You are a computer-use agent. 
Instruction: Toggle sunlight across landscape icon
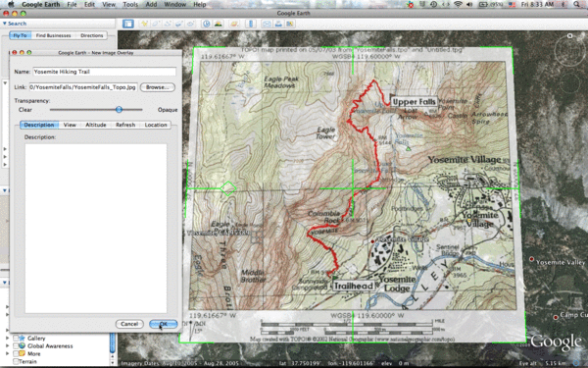[x=218, y=24]
